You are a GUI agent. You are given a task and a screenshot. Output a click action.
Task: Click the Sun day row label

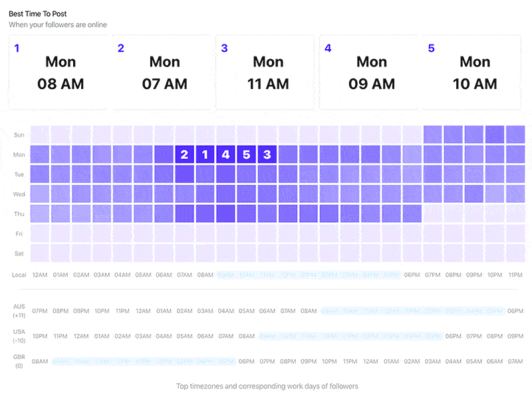[x=19, y=134]
